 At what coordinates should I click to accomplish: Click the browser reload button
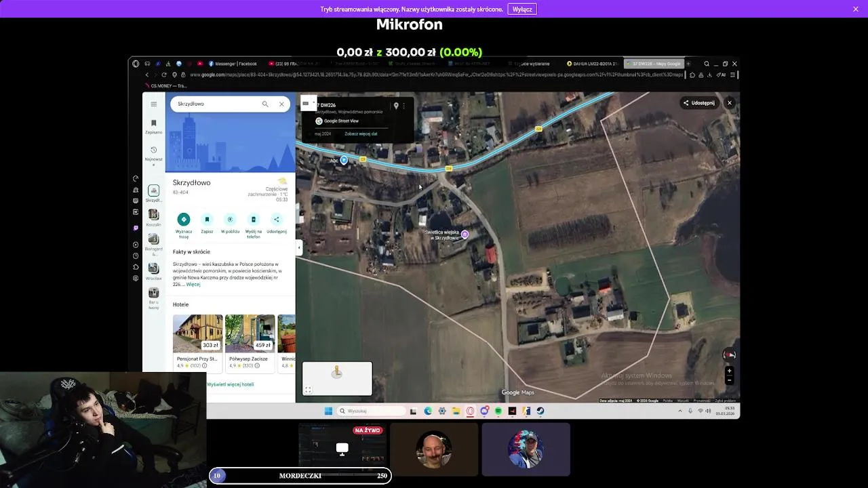(164, 75)
